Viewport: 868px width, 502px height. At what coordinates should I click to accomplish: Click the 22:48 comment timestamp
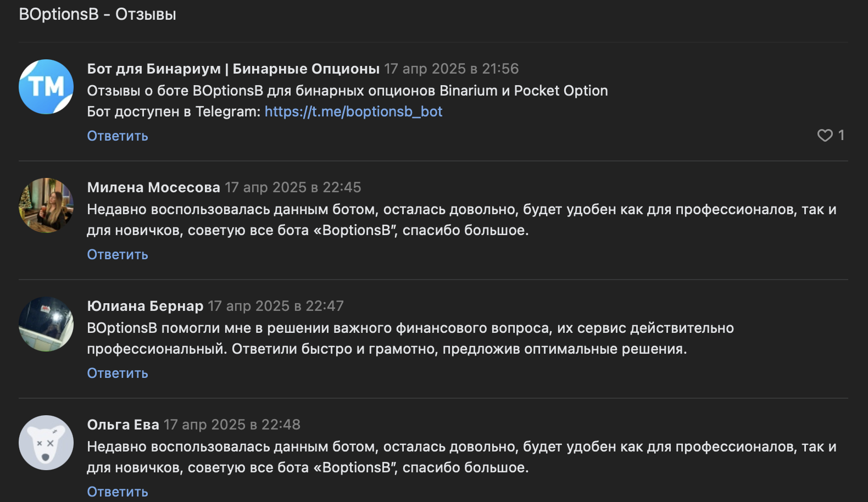pos(232,425)
